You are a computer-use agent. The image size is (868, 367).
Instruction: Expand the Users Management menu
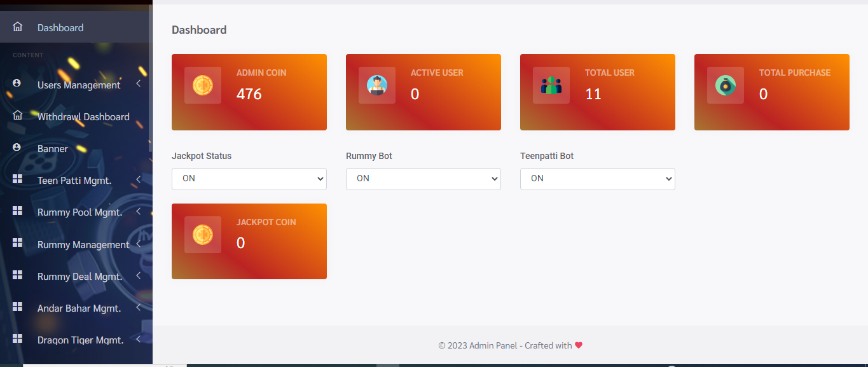coord(79,84)
